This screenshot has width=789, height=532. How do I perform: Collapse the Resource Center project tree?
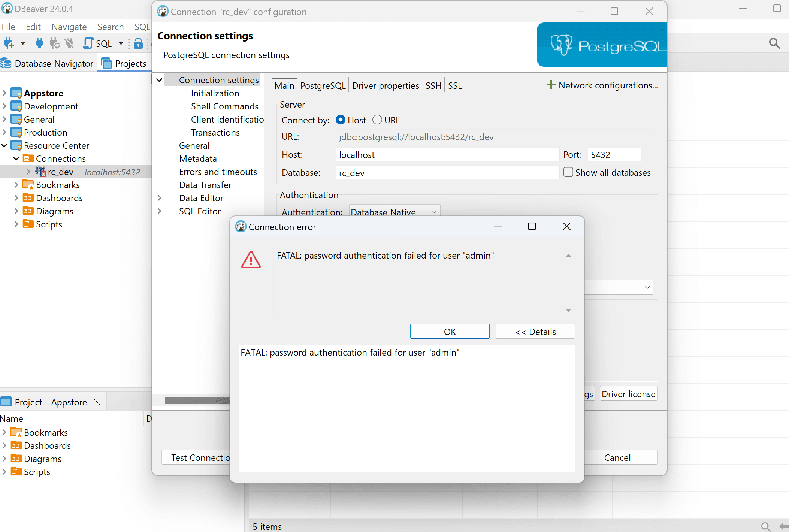tap(4, 145)
